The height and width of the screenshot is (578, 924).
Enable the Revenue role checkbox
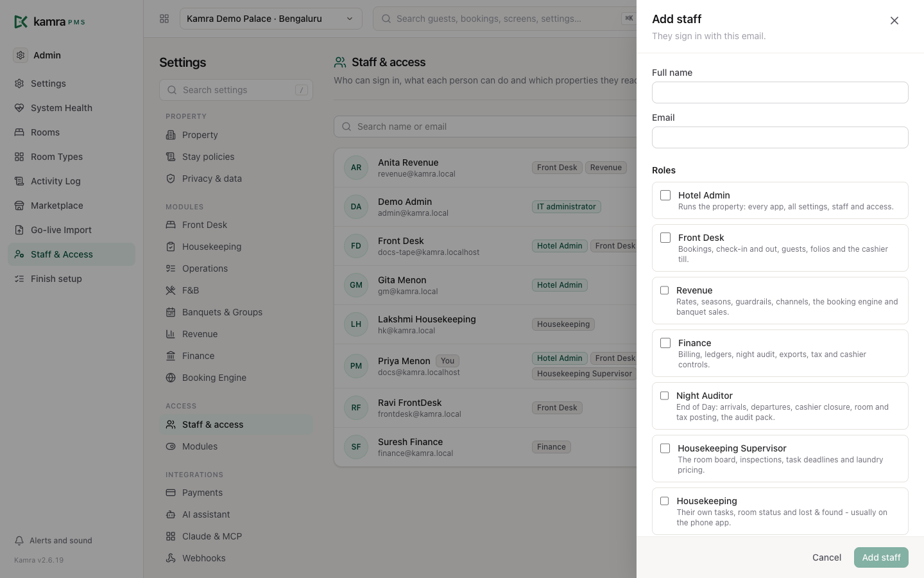pyautogui.click(x=665, y=290)
